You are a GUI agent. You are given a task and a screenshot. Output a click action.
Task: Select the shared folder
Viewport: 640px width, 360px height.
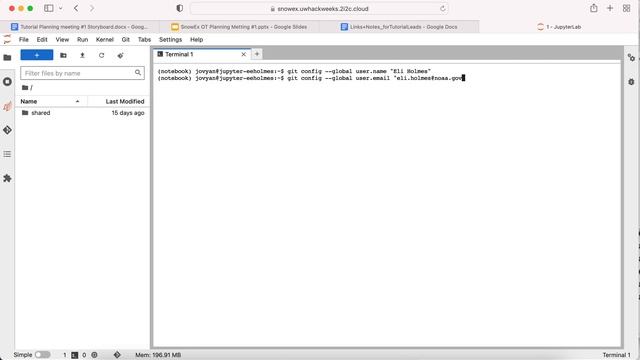[83, 113]
